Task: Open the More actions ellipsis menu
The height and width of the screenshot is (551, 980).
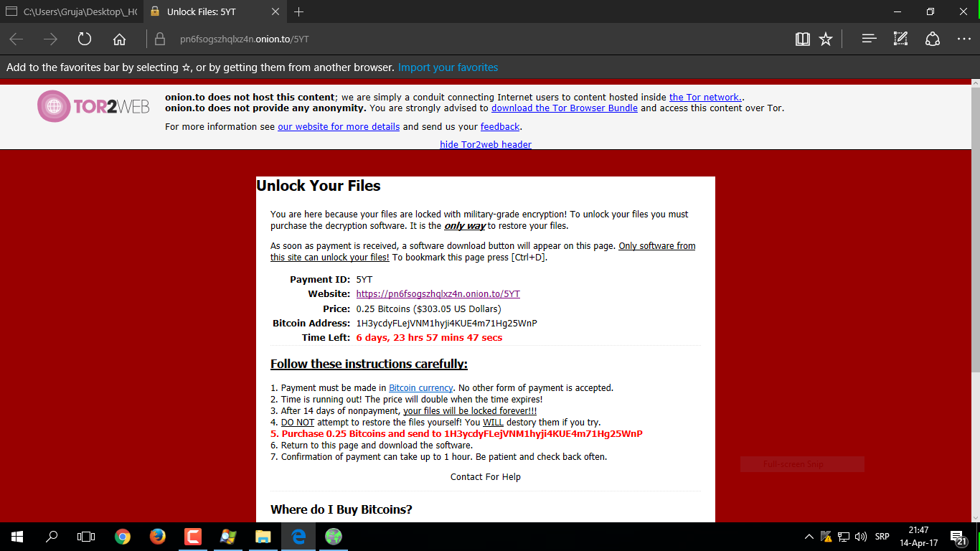Action: [963, 39]
